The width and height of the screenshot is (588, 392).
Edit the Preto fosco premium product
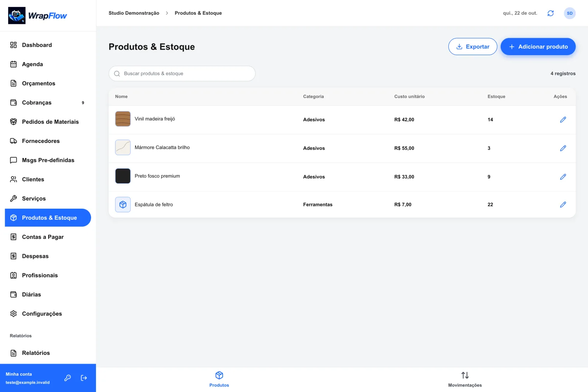click(x=563, y=177)
